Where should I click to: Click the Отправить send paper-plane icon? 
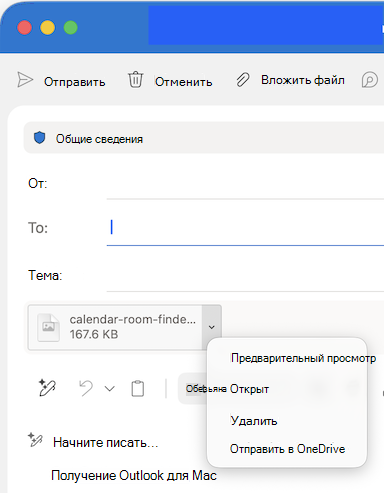click(25, 80)
